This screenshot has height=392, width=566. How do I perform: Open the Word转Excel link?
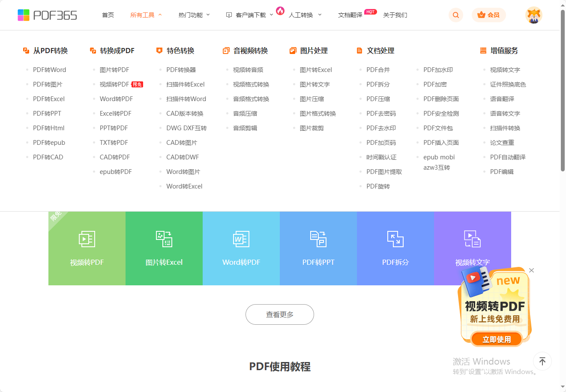coord(184,186)
